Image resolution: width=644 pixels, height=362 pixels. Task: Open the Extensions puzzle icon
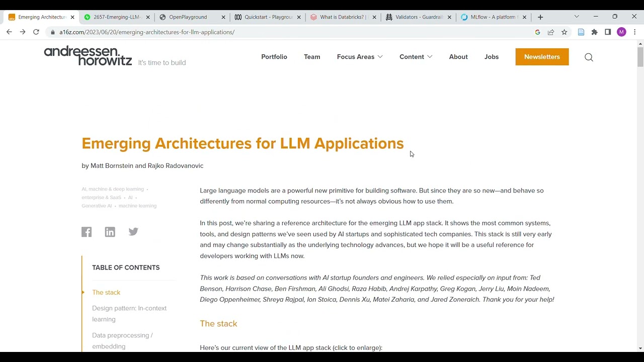pyautogui.click(x=595, y=32)
